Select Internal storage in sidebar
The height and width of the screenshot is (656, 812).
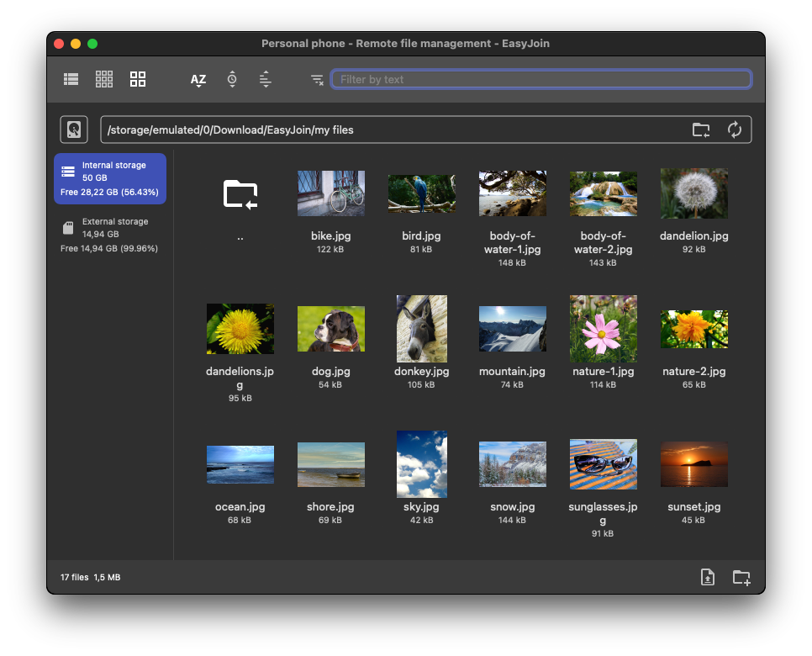pos(110,179)
